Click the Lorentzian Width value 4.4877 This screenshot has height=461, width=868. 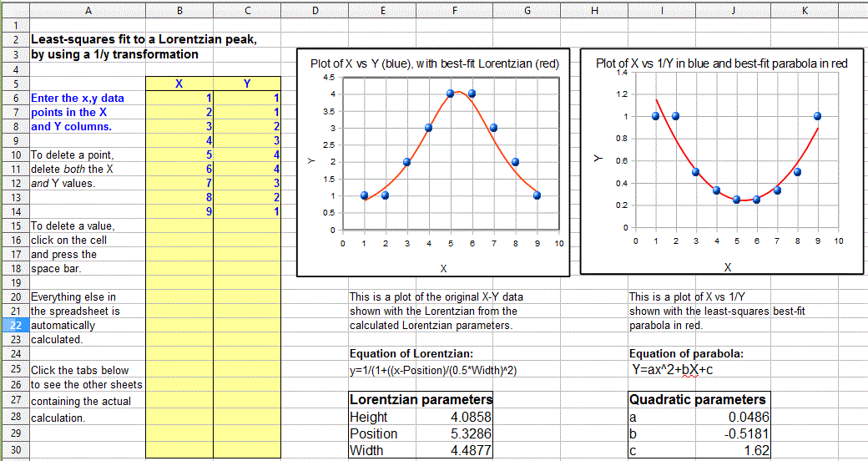click(x=455, y=451)
